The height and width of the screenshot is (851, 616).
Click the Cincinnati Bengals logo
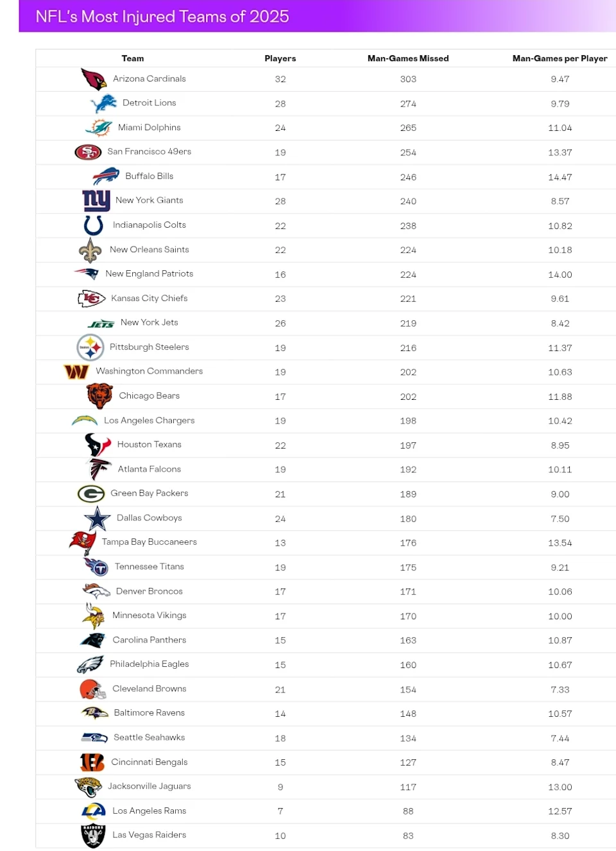click(x=92, y=762)
